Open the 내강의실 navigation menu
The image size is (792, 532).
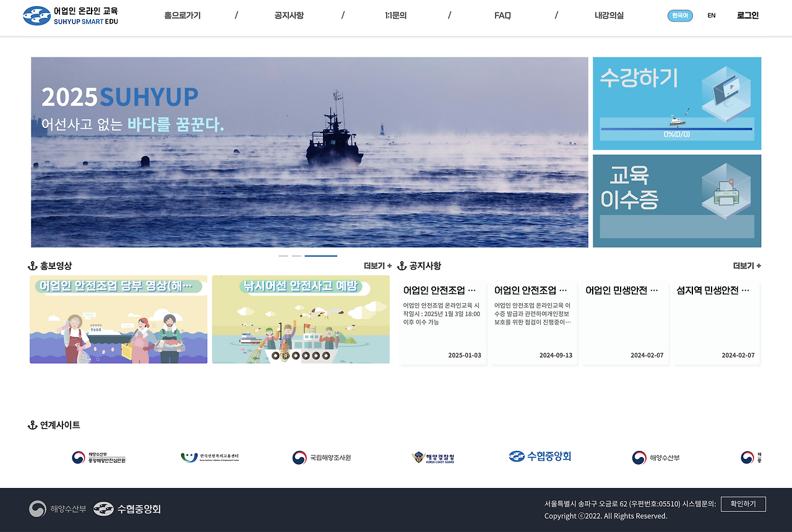[608, 15]
